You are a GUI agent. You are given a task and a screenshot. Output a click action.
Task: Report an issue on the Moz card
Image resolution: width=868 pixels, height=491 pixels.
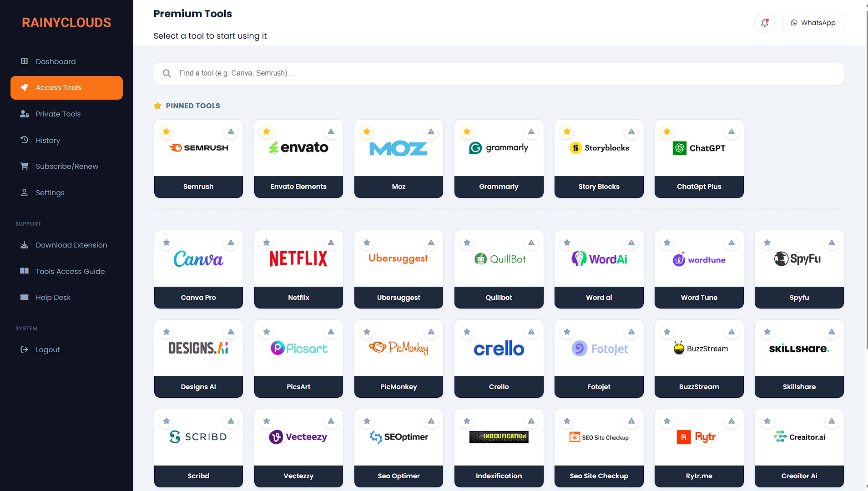431,132
